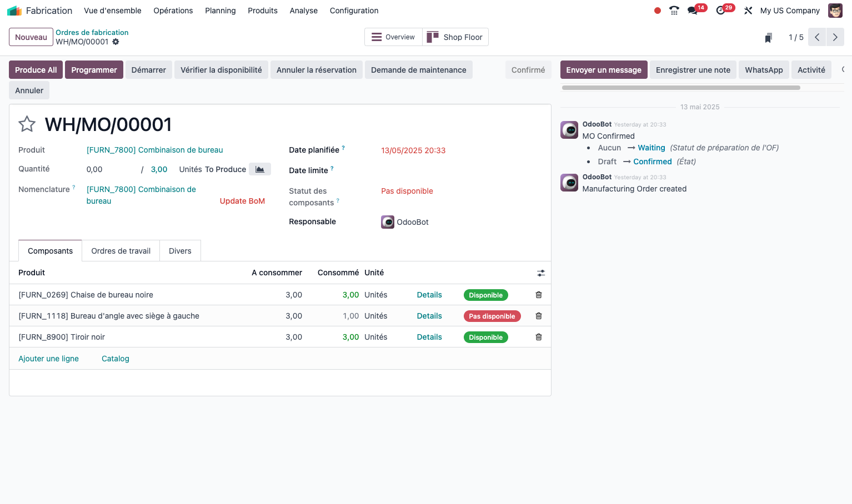The image size is (852, 504).
Task: Open the user avatar menu
Action: [835, 11]
